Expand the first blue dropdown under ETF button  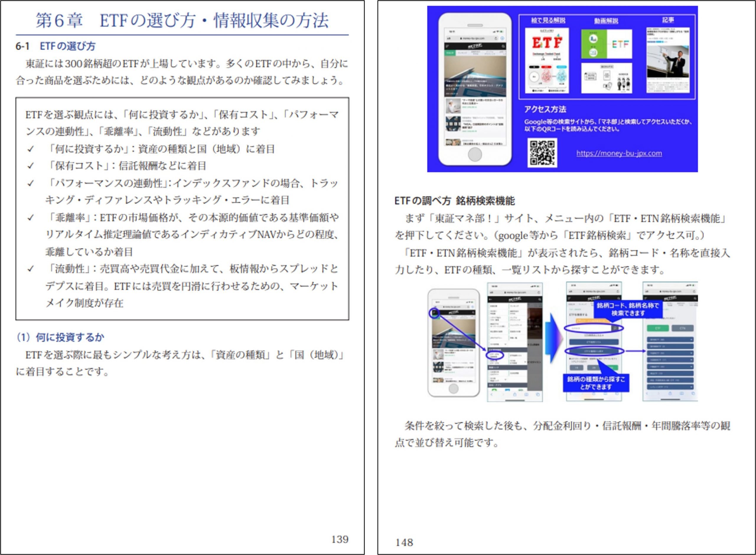point(670,340)
